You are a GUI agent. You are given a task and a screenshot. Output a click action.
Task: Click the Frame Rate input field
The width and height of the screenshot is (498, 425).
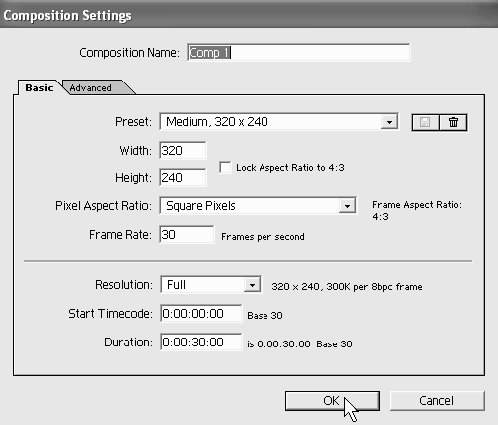187,235
